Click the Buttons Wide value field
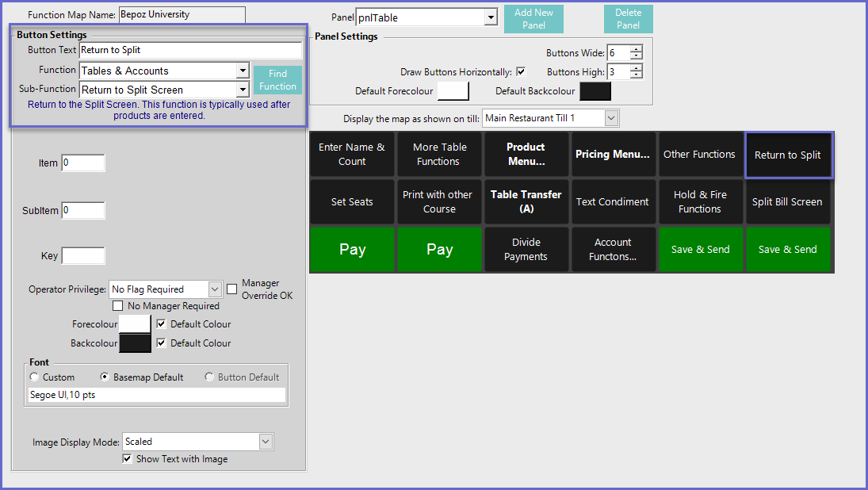 click(619, 52)
